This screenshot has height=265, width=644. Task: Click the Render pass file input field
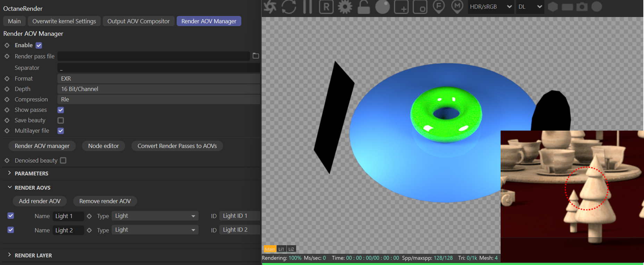pyautogui.click(x=153, y=56)
